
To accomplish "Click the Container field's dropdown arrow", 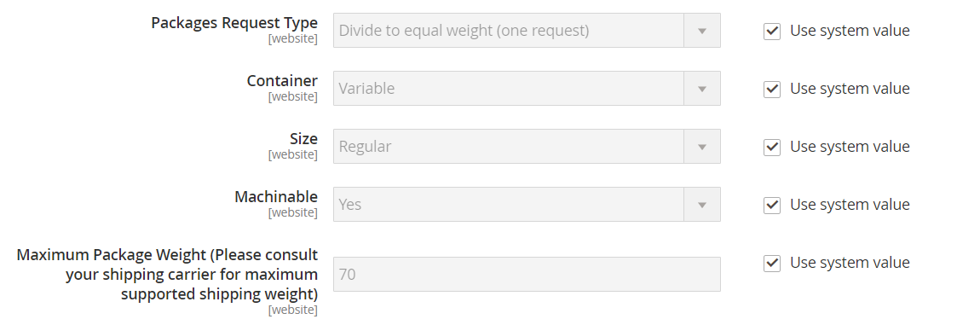I will (702, 89).
